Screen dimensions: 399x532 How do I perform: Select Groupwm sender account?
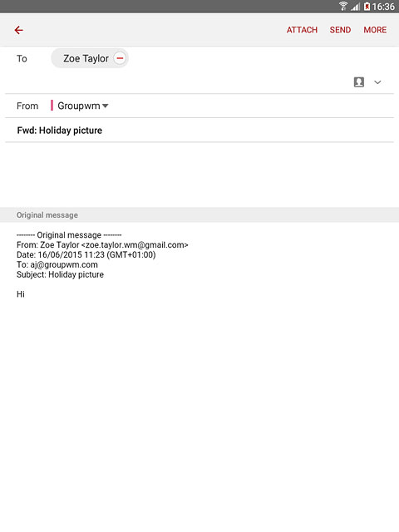pos(79,106)
